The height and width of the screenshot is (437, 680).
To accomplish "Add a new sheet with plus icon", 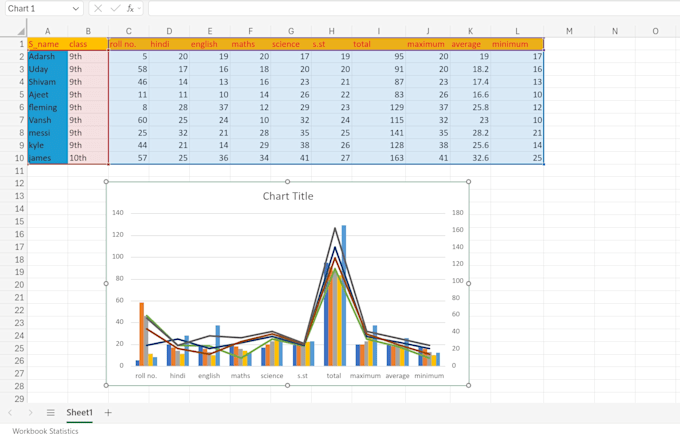I will [x=108, y=413].
